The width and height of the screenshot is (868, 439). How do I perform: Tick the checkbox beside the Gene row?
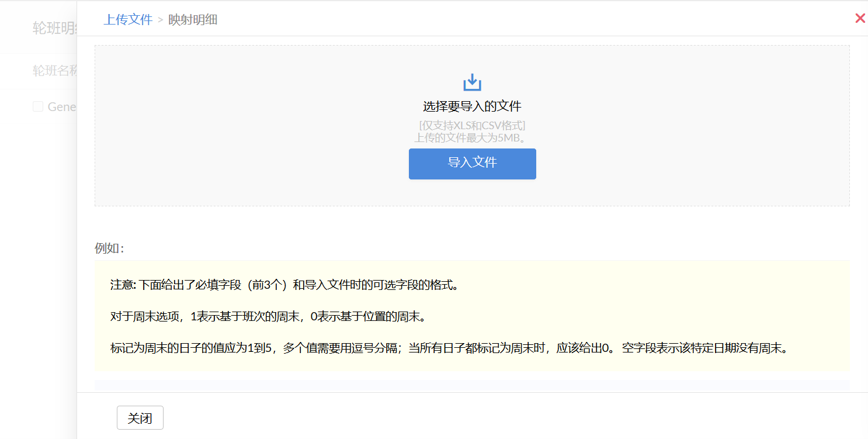coord(38,106)
